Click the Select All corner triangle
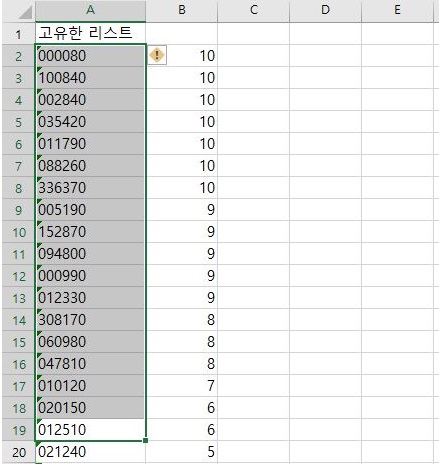The height and width of the screenshot is (464, 439). [x=25, y=12]
